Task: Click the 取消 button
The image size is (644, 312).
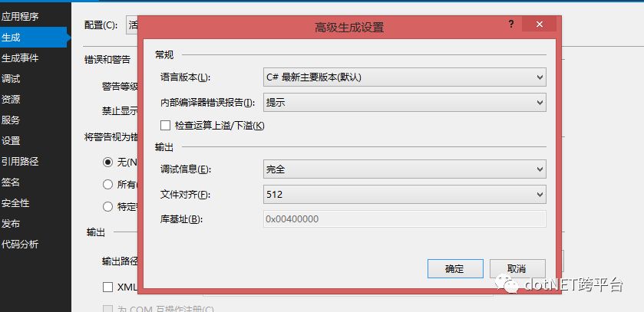Action: click(x=517, y=269)
